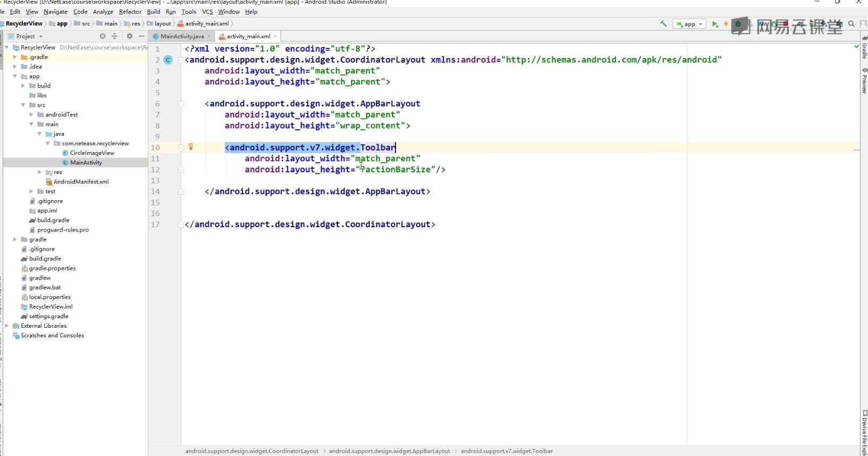Screen dimensions: 868x456
Task: Open Project panel settings gear
Action: pos(129,36)
